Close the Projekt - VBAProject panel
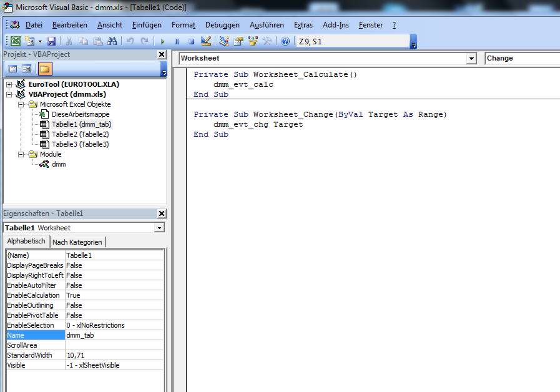Screen dimensions: 560x392 point(162,54)
